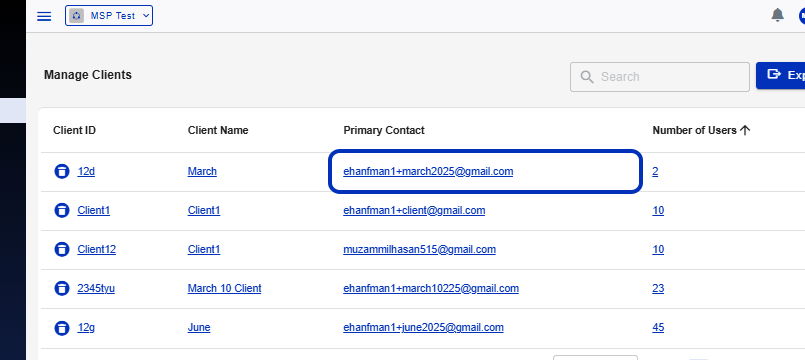Click the trash icon beside Client1 ID
The image size is (805, 360).
[62, 210]
